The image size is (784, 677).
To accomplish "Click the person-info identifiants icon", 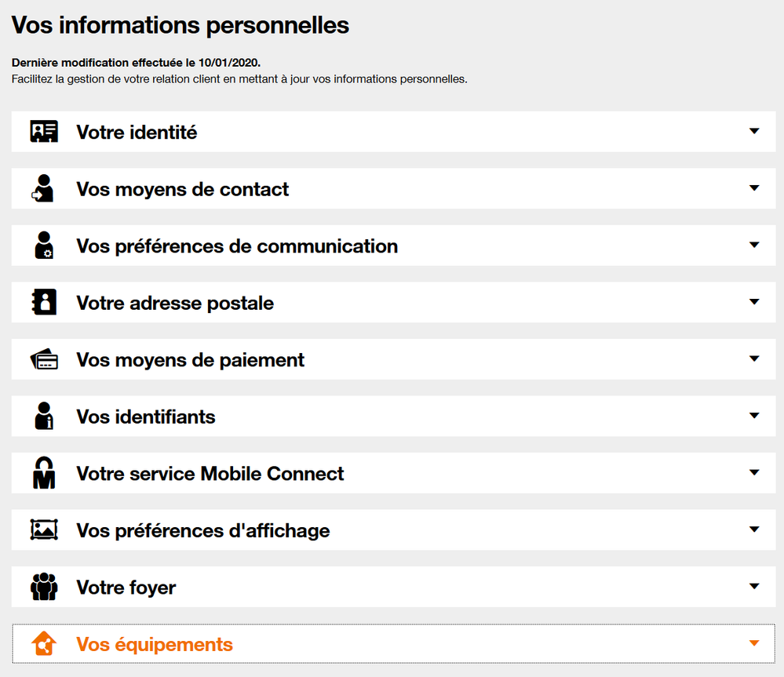I will point(44,417).
